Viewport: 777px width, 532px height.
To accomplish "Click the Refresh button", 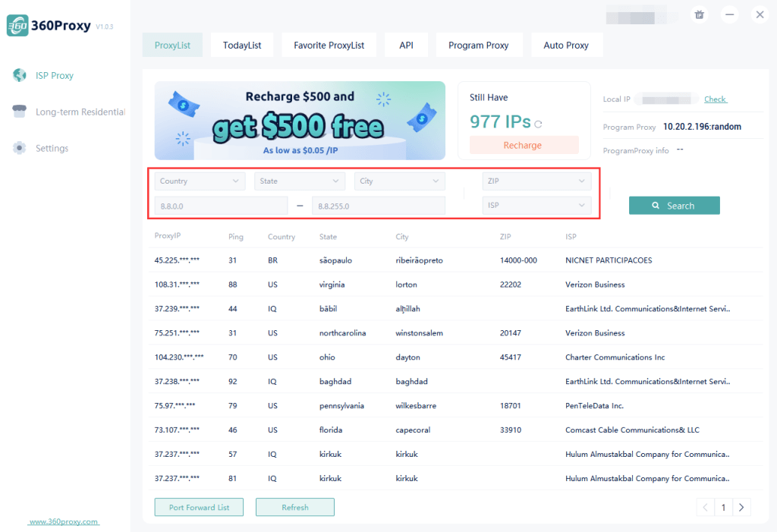I will click(x=295, y=507).
